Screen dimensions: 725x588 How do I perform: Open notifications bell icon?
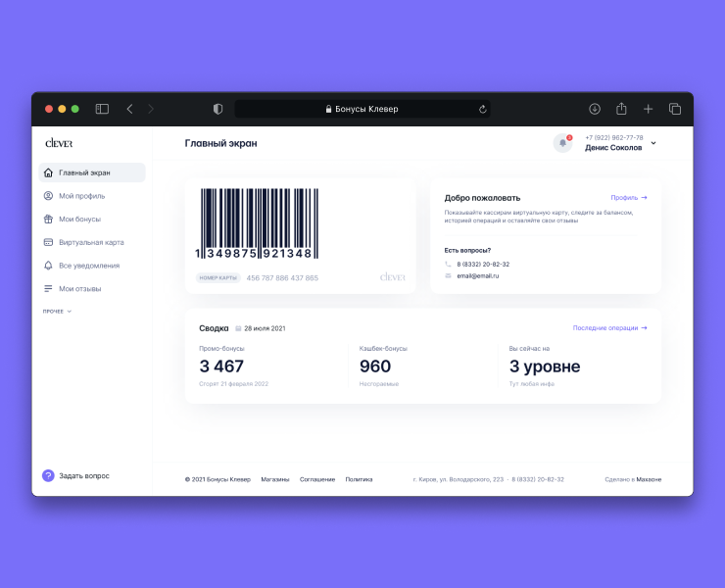(x=562, y=143)
